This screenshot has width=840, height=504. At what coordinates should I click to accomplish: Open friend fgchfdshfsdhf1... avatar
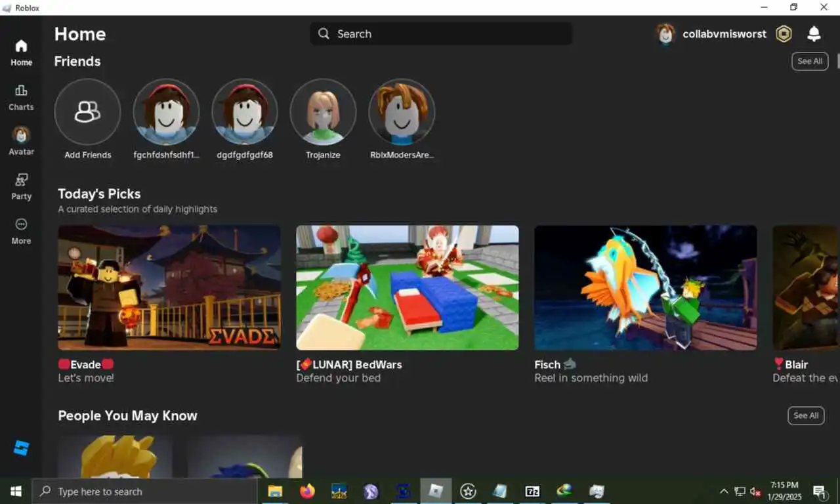click(166, 112)
